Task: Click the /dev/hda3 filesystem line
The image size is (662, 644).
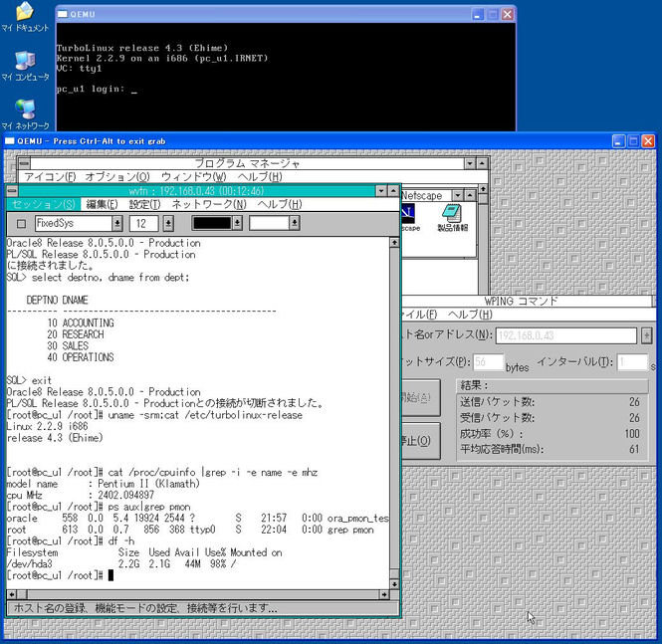Action: click(121, 563)
